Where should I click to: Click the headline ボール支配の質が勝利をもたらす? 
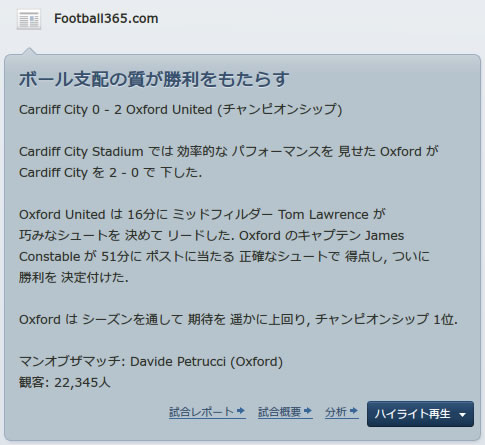coord(154,79)
